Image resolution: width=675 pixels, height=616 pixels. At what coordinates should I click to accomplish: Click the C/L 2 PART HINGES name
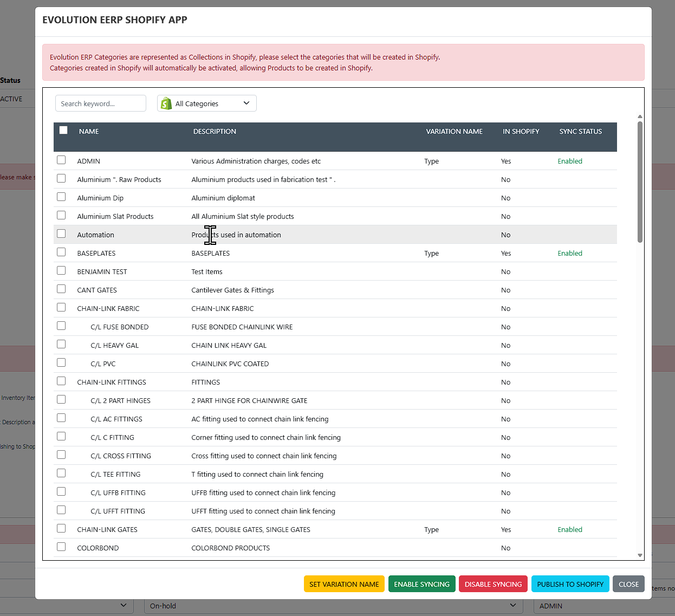click(121, 401)
